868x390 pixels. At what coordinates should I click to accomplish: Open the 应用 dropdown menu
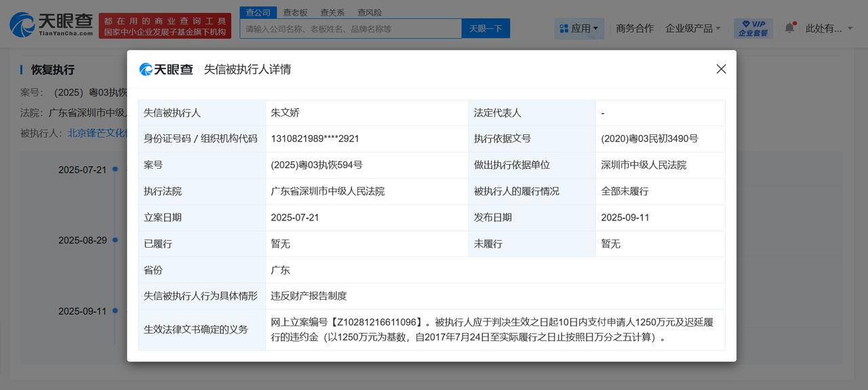[x=580, y=28]
